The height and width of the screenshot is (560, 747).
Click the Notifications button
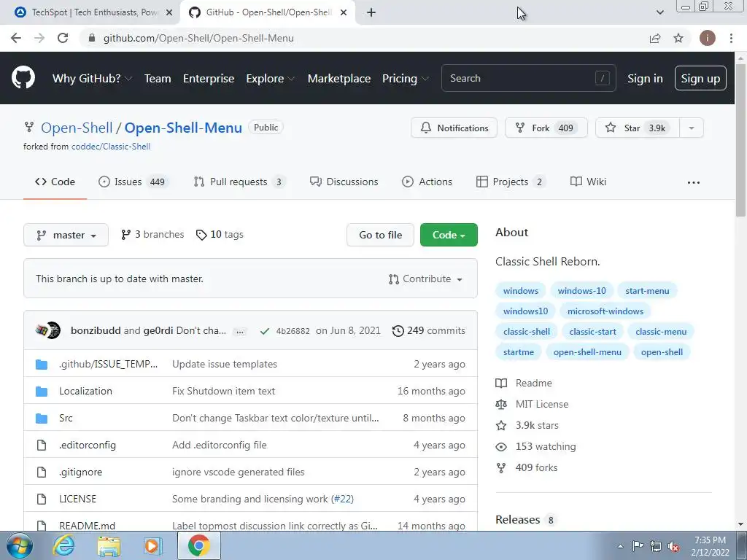click(454, 128)
